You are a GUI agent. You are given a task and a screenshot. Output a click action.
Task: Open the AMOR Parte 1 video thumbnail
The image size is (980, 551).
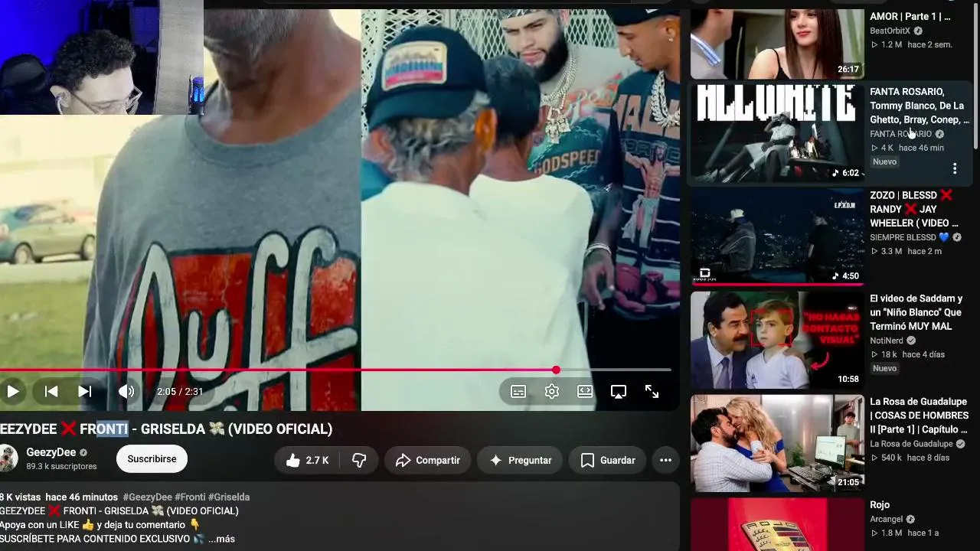point(777,44)
